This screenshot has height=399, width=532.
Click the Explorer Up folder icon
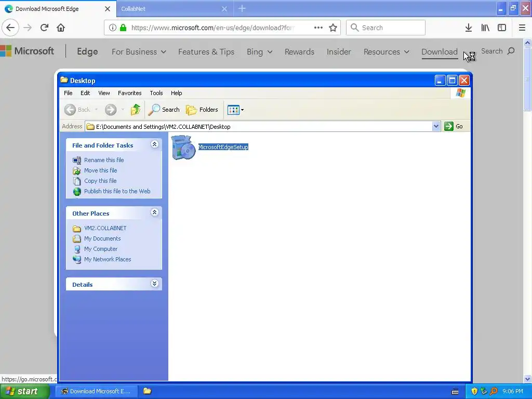tap(136, 110)
